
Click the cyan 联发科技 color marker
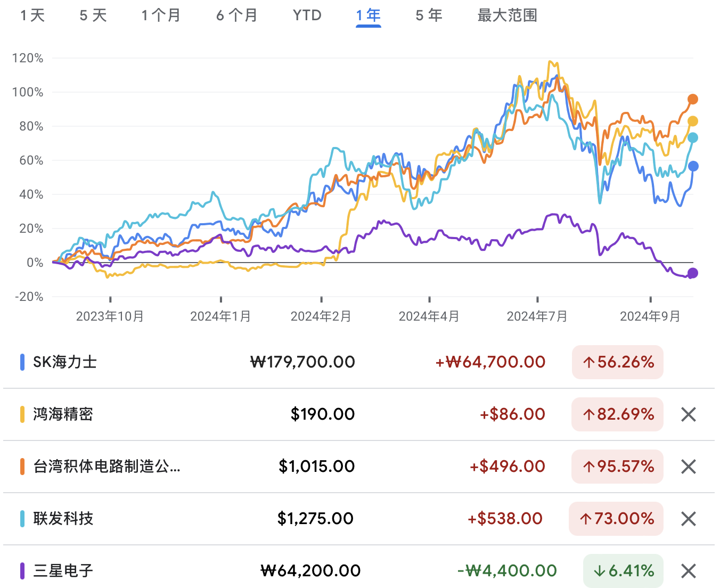point(22,519)
